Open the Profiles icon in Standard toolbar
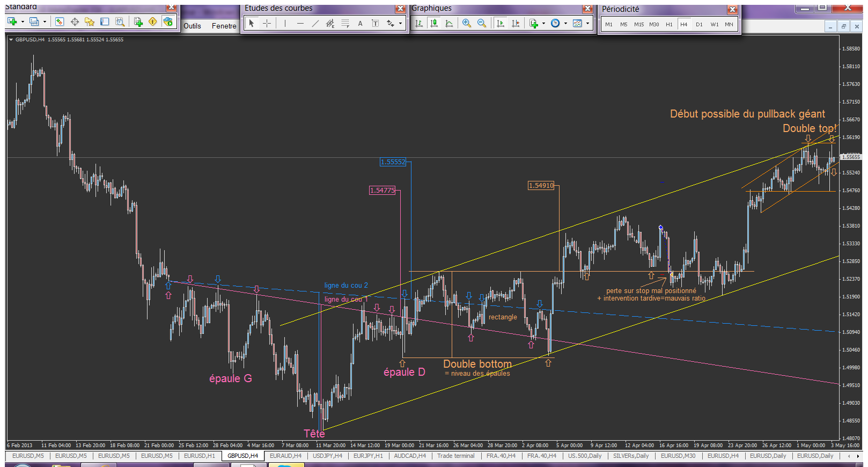The width and height of the screenshot is (868, 467). coord(34,21)
